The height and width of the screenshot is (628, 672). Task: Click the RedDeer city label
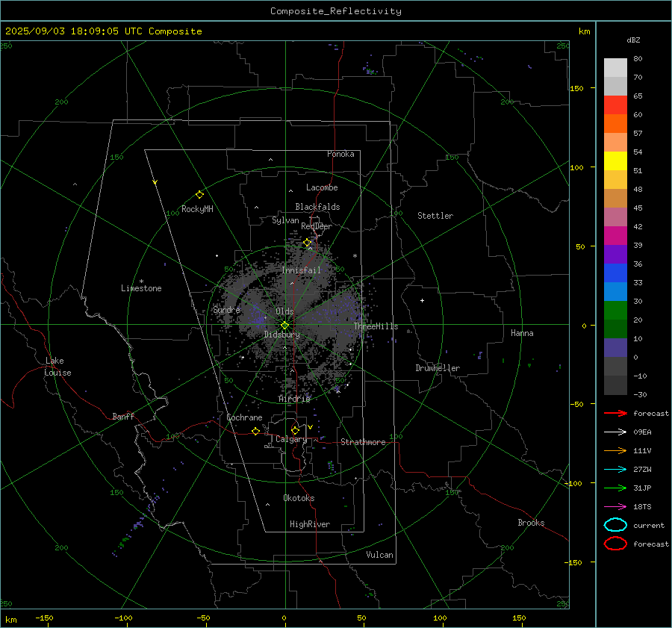pos(317,226)
